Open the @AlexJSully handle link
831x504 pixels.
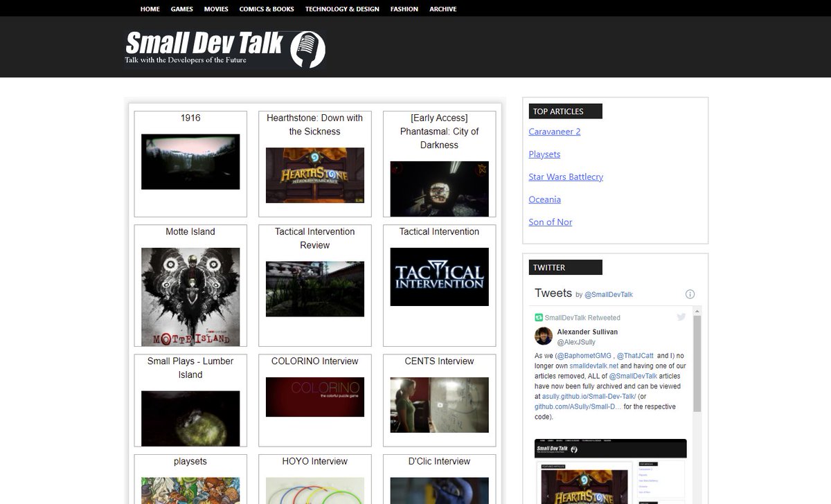coord(576,342)
